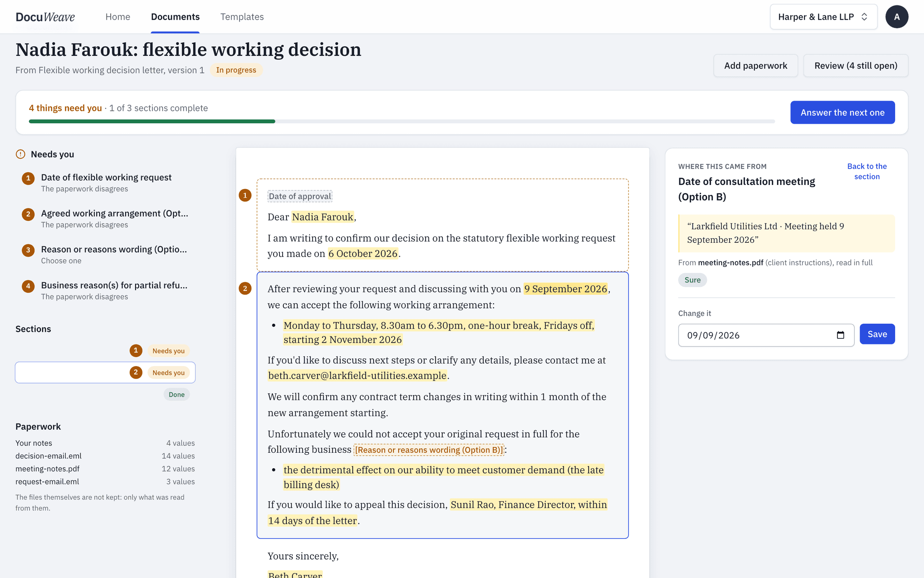Open the Templates tab
924x578 pixels.
pyautogui.click(x=242, y=17)
